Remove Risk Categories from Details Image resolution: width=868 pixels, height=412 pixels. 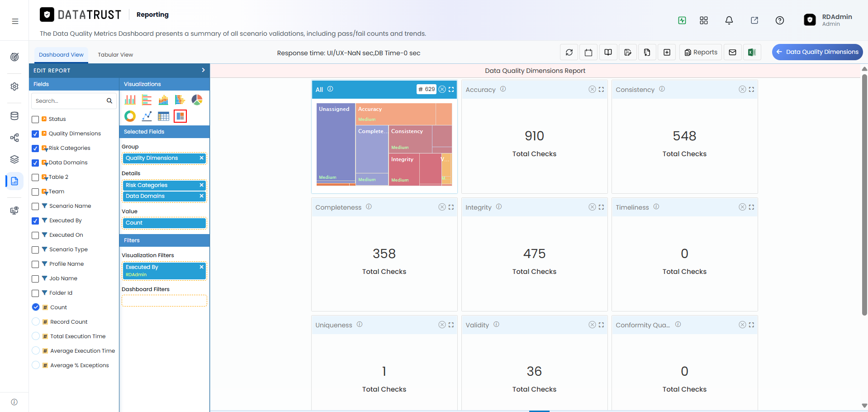point(202,185)
